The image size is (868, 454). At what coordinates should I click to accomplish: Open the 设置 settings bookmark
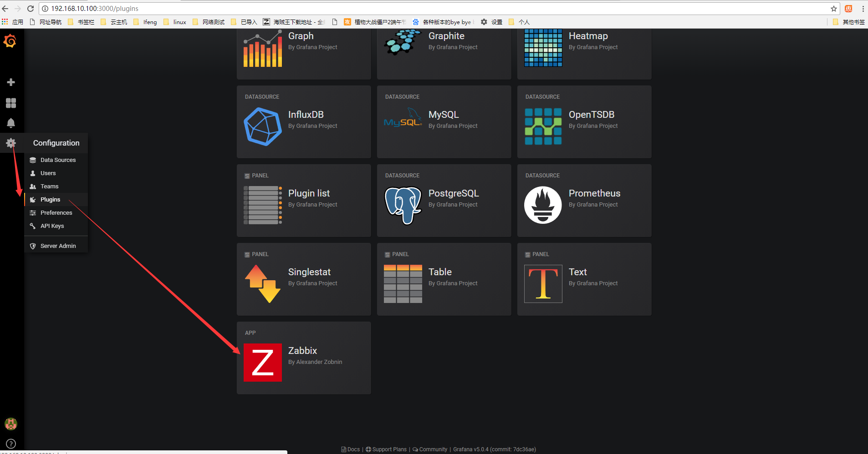(492, 22)
